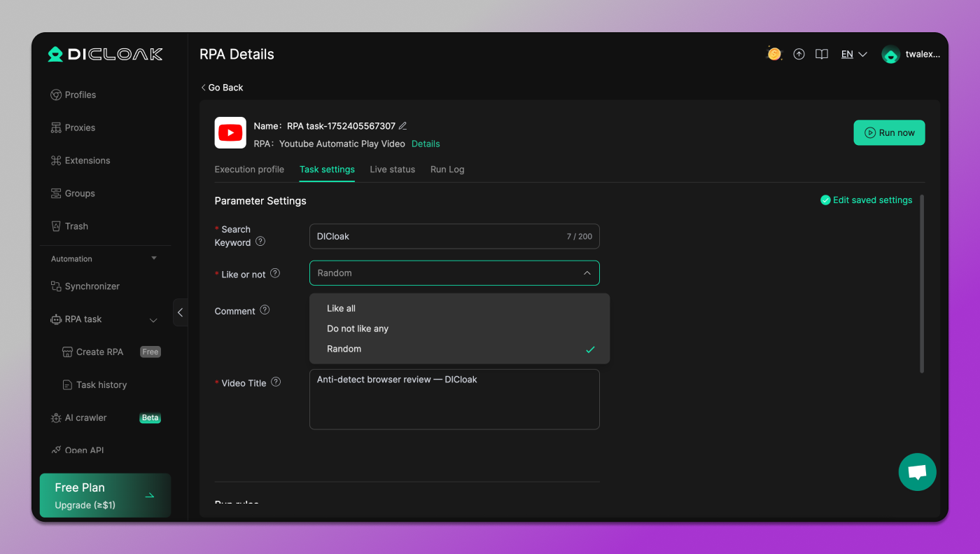
Task: Edit task name with pencil icon
Action: pyautogui.click(x=402, y=126)
